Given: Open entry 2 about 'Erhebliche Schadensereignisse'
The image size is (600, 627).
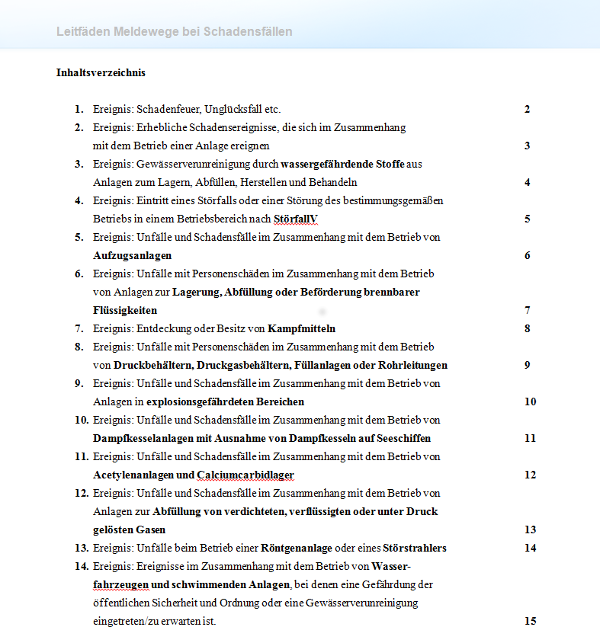Looking at the screenshot, I should tap(250, 128).
